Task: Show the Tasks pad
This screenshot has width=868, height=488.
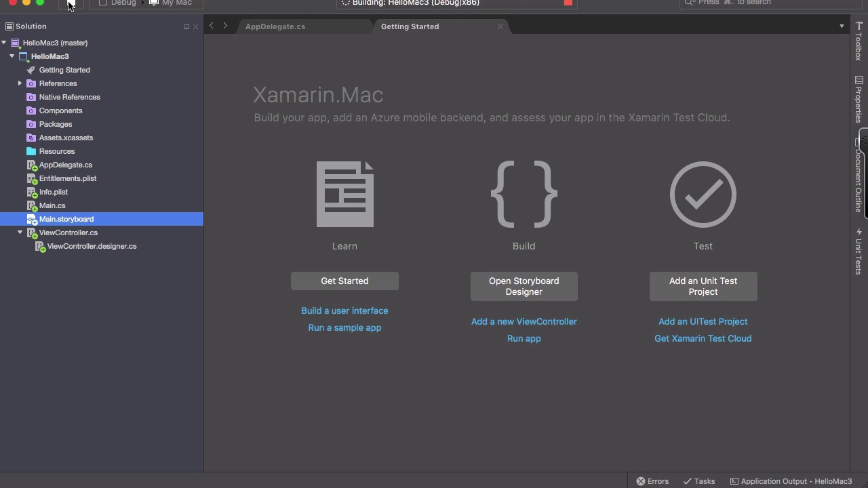Action: (x=699, y=481)
